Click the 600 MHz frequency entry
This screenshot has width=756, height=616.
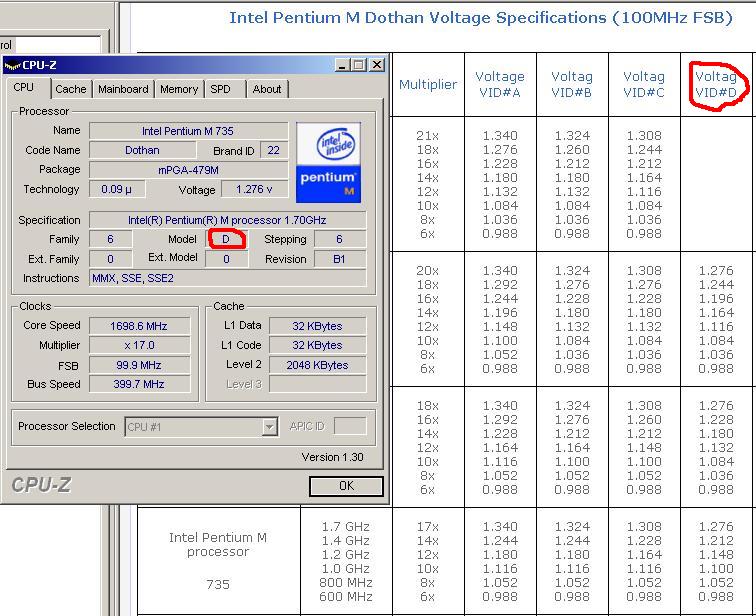pos(346,597)
